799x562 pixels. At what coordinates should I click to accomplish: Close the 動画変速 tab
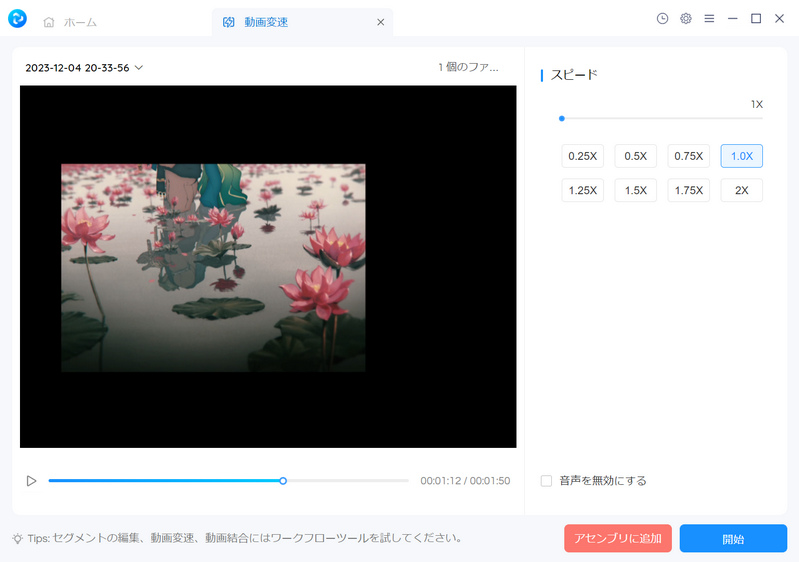381,22
